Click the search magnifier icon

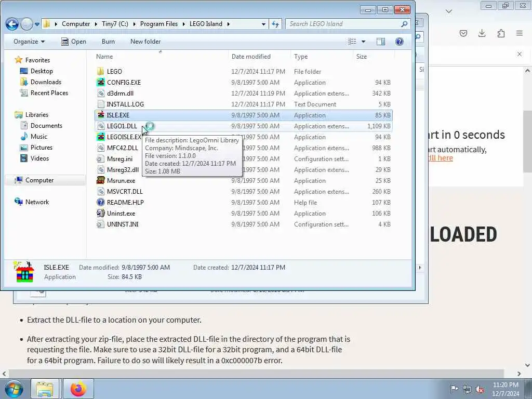(x=404, y=24)
